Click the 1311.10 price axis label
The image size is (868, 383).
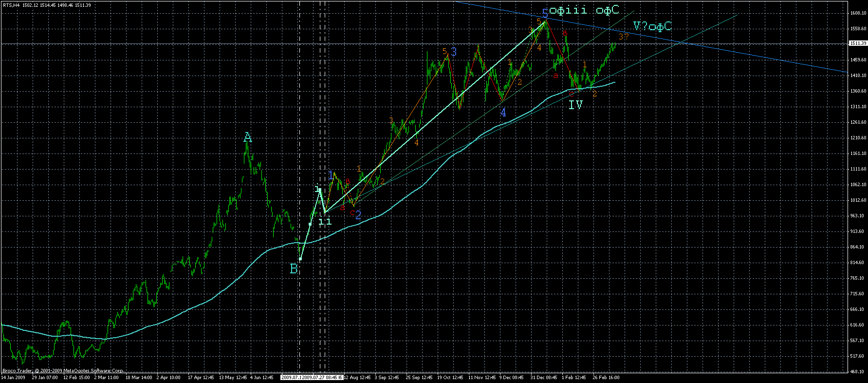[858, 107]
